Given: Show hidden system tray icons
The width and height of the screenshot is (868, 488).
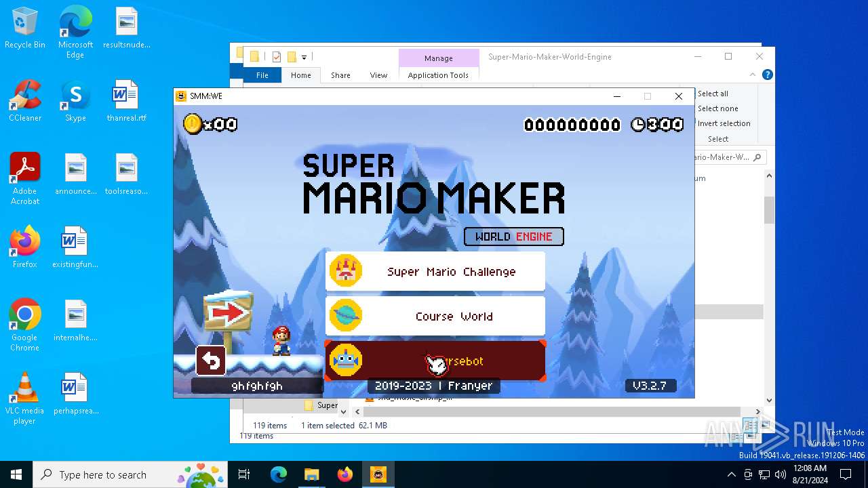Looking at the screenshot, I should click(x=732, y=474).
